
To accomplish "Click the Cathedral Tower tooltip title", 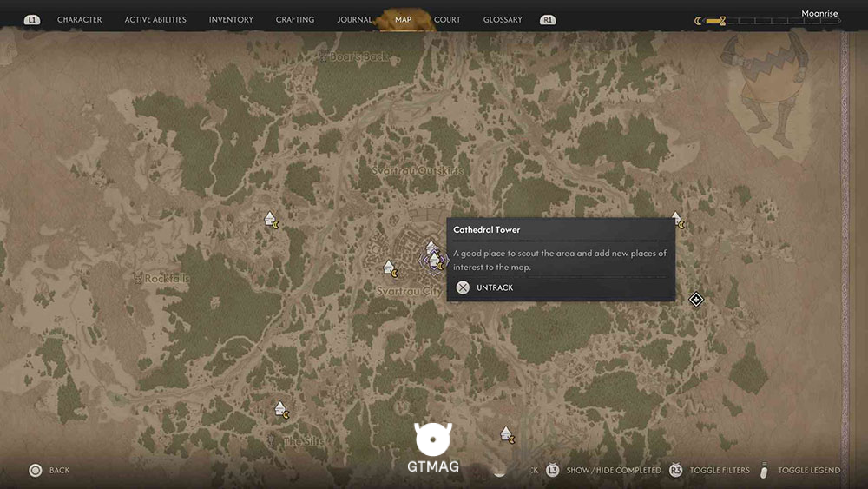I will [487, 229].
